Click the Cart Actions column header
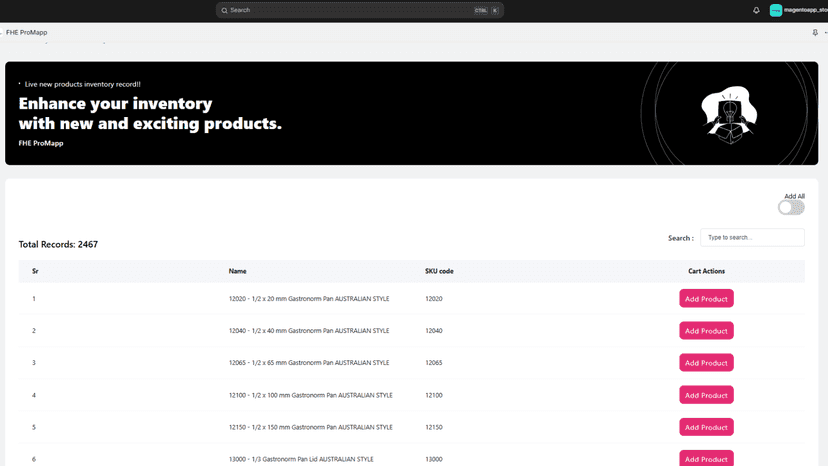Image resolution: width=828 pixels, height=466 pixels. (706, 271)
